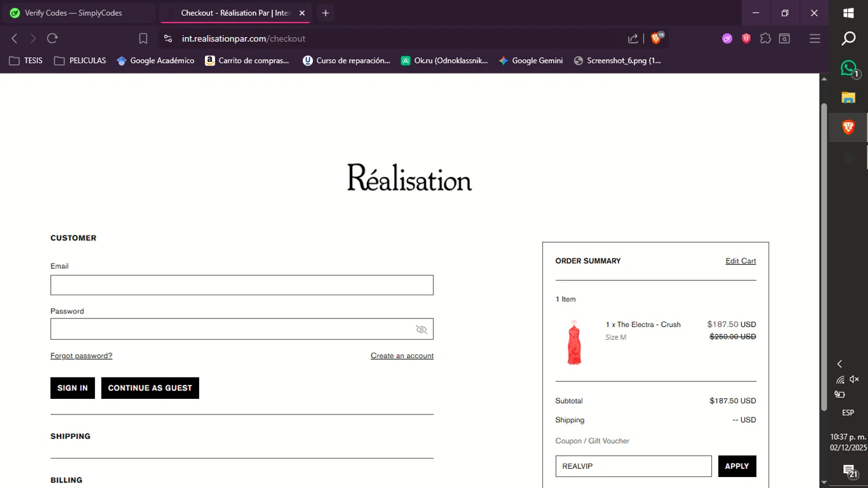Open Carrito de compras bookmark

pyautogui.click(x=247, y=61)
